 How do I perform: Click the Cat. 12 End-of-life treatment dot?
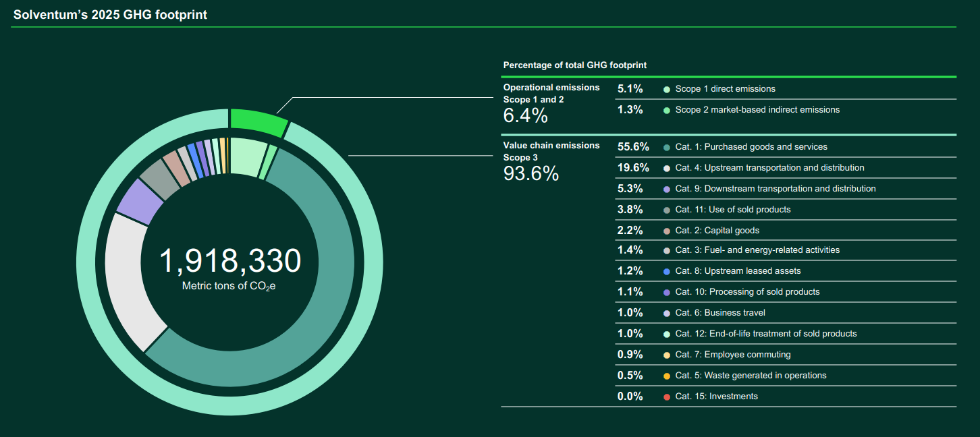(667, 334)
